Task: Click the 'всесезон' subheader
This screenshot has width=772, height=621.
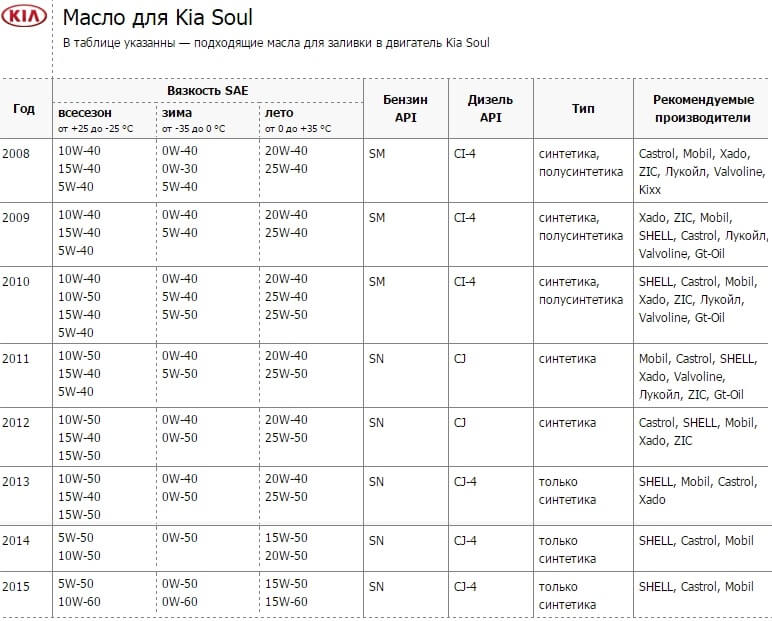Action: 85,113
